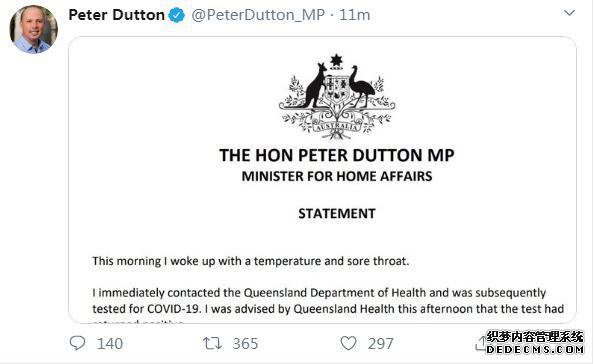The height and width of the screenshot is (364, 595).
Task: Like the tweet with heart icon
Action: pos(348,343)
